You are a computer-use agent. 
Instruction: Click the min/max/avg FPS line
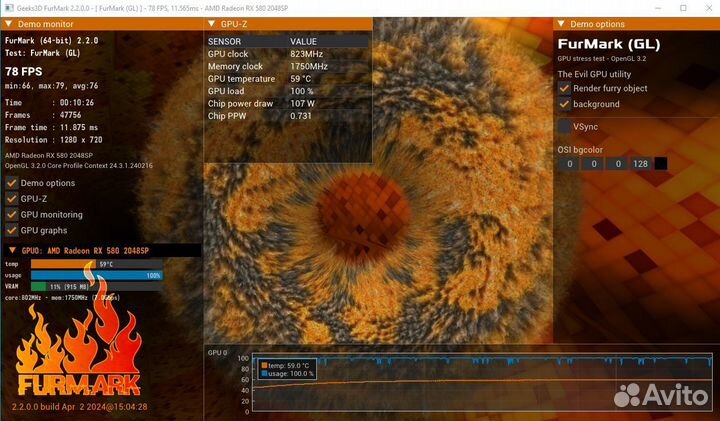51,86
